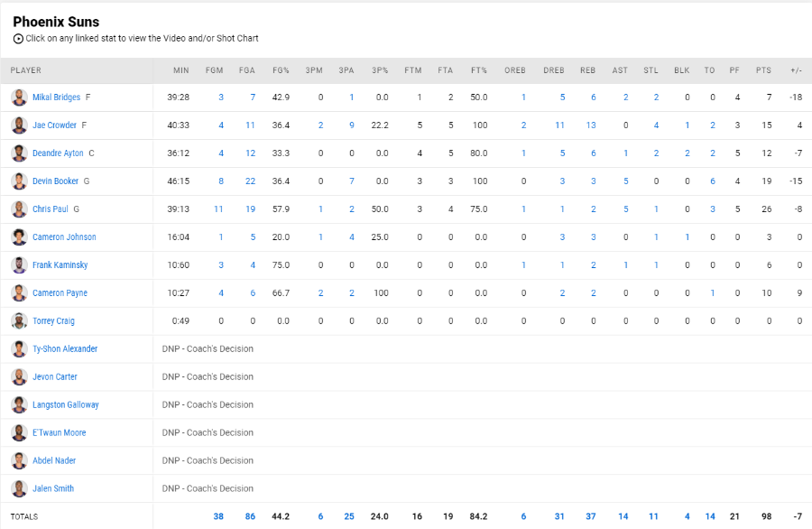This screenshot has height=529, width=812.
Task: Click the video play icon beside the instructions
Action: click(18, 39)
